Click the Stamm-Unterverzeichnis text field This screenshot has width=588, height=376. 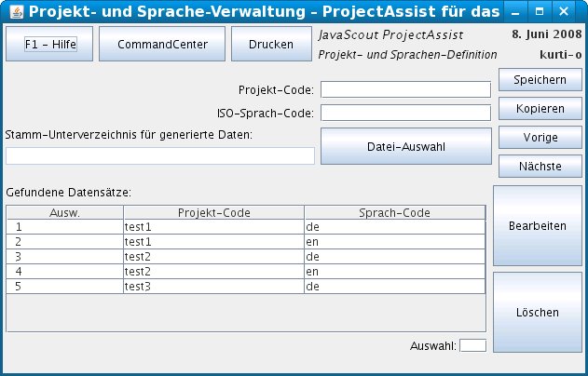(160, 155)
